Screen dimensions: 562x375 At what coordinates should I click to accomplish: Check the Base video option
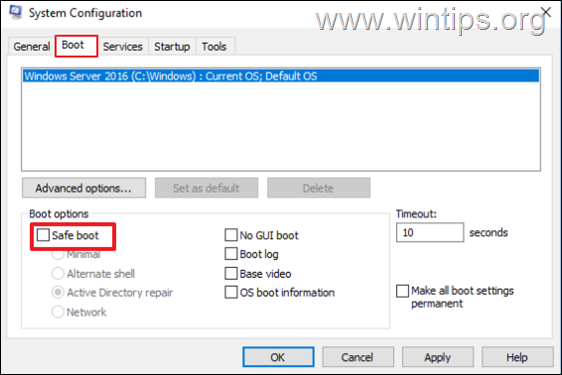tap(231, 274)
